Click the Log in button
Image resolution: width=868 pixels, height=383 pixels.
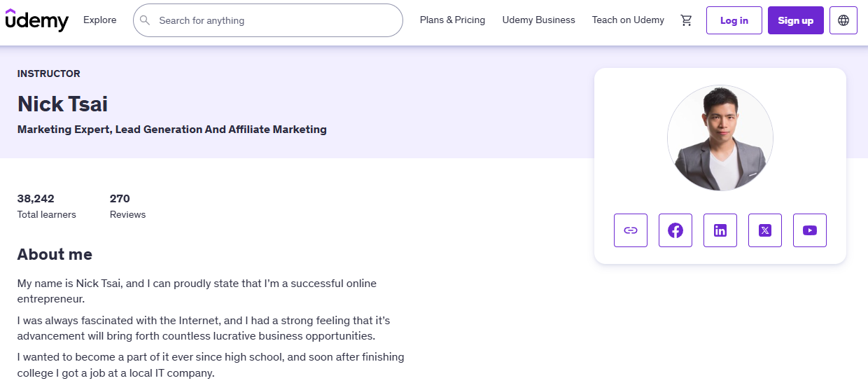(x=734, y=20)
